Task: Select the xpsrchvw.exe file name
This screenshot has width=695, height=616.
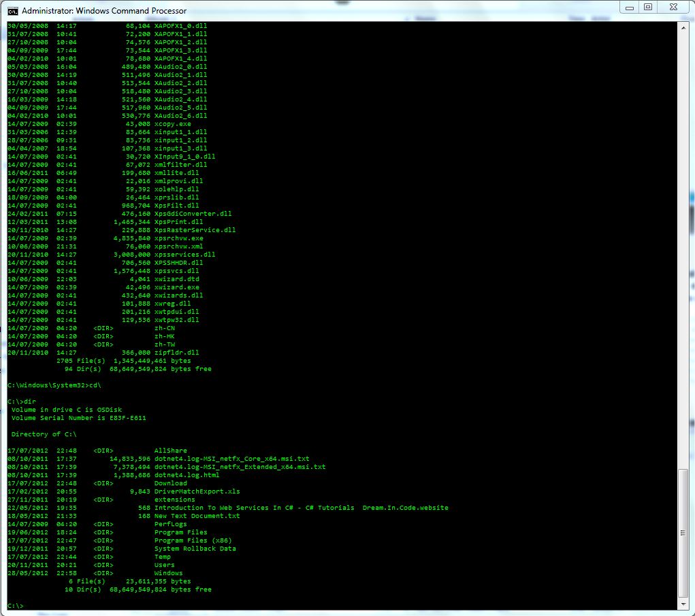Action: [178, 238]
